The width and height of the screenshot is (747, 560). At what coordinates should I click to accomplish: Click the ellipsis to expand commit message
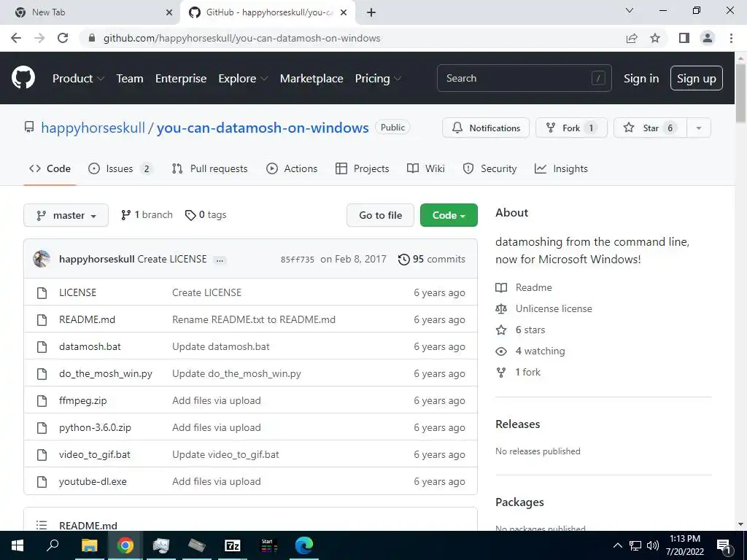tap(220, 260)
